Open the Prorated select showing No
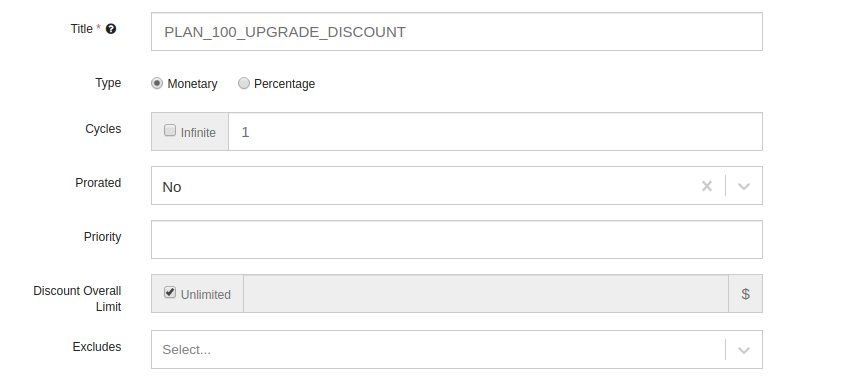Image resolution: width=846 pixels, height=391 pixels. point(456,186)
